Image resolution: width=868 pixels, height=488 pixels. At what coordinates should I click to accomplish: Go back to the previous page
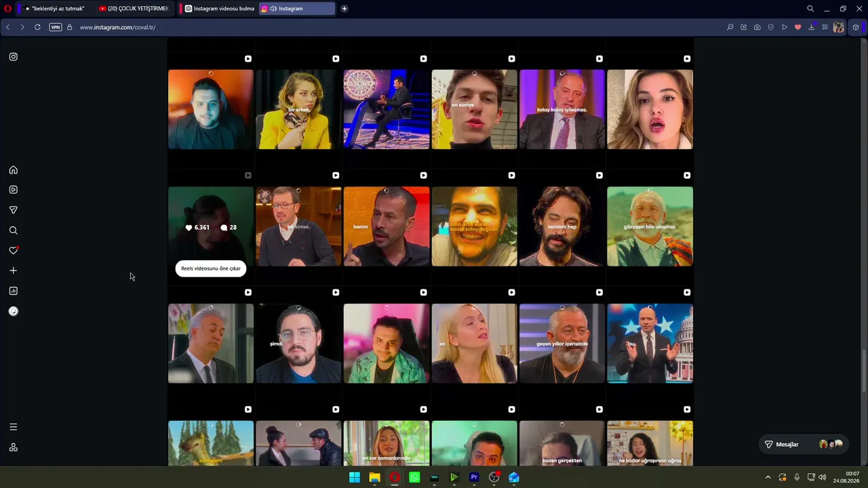coord(7,27)
